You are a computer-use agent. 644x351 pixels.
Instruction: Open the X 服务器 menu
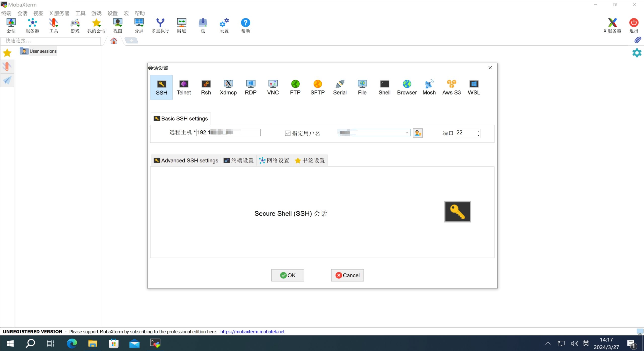pyautogui.click(x=59, y=13)
